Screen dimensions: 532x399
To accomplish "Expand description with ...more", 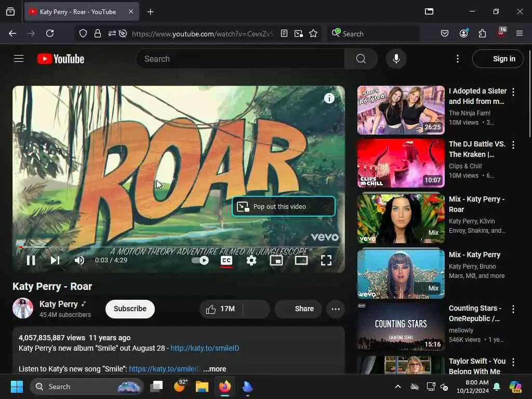I will click(215, 369).
